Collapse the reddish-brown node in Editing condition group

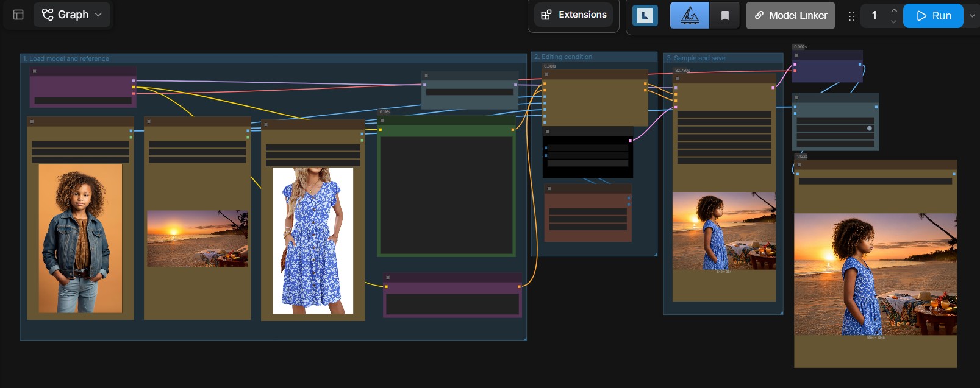pyautogui.click(x=549, y=189)
